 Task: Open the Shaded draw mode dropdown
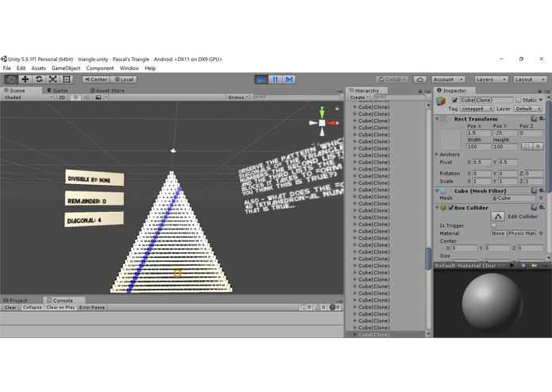coord(28,98)
